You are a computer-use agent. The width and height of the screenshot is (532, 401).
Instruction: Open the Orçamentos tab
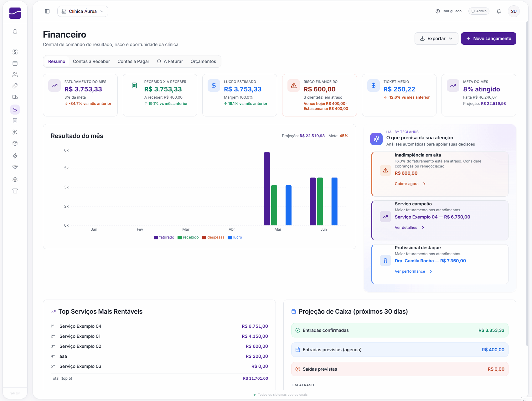[203, 61]
